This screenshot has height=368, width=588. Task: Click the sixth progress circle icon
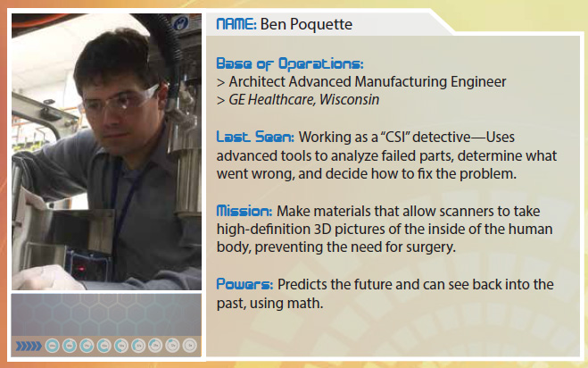[x=138, y=346]
